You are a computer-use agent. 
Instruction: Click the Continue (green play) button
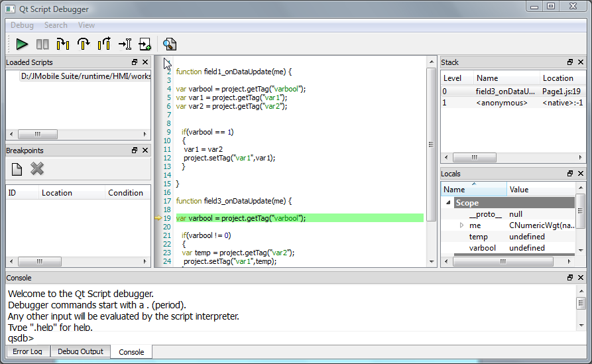pos(22,44)
